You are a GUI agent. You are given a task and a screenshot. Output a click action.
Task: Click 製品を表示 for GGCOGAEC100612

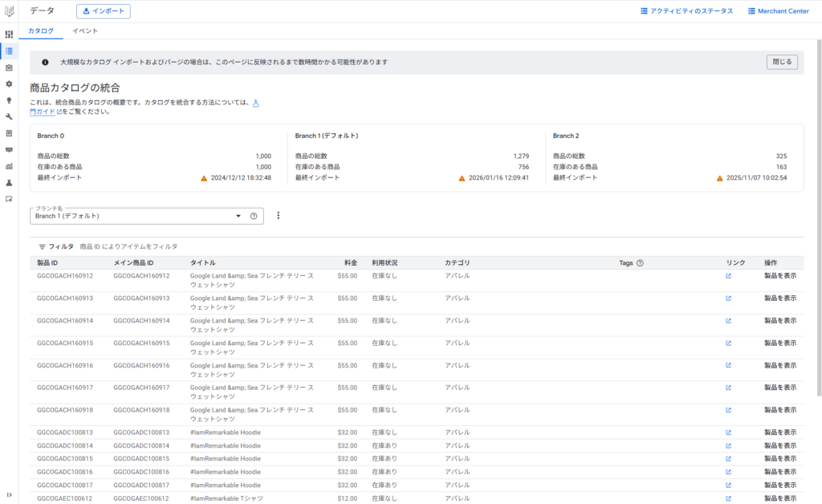coord(780,498)
